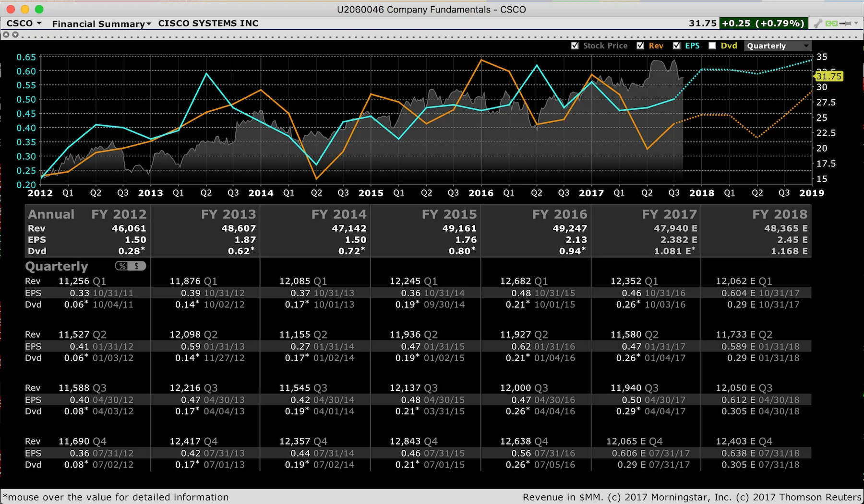This screenshot has width=864, height=504.
Task: Click FY 2012 dividend value 0.28*
Action: pyautogui.click(x=132, y=251)
